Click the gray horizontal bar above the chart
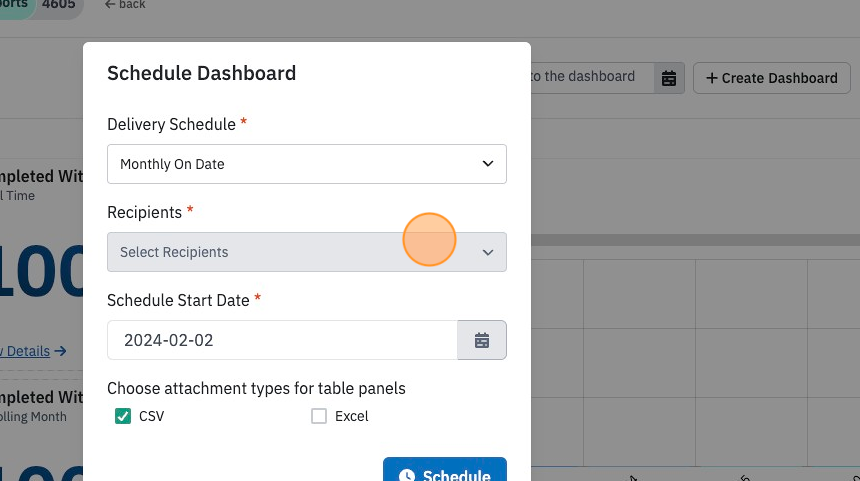The width and height of the screenshot is (860, 481). pyautogui.click(x=695, y=240)
